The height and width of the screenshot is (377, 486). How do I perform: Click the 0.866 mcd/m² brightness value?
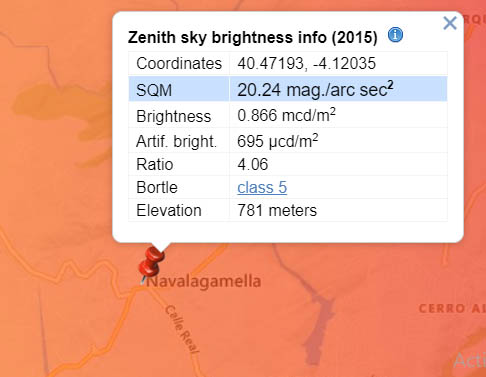[286, 115]
